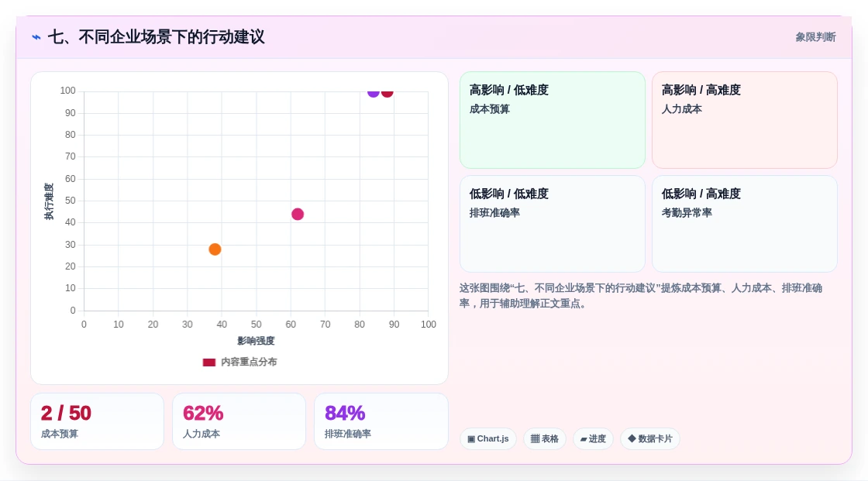Image resolution: width=868 pixels, height=481 pixels.
Task: Click the 数据卡片 tag chip
Action: point(650,439)
